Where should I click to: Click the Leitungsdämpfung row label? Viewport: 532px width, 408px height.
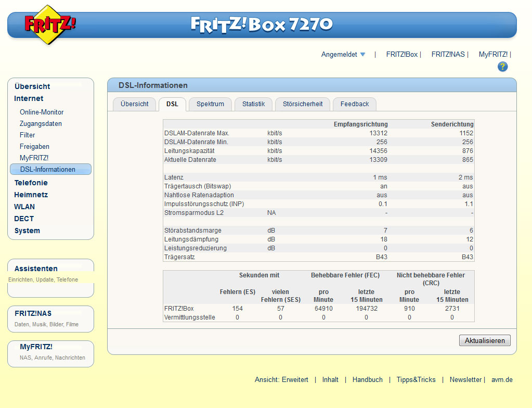[191, 239]
